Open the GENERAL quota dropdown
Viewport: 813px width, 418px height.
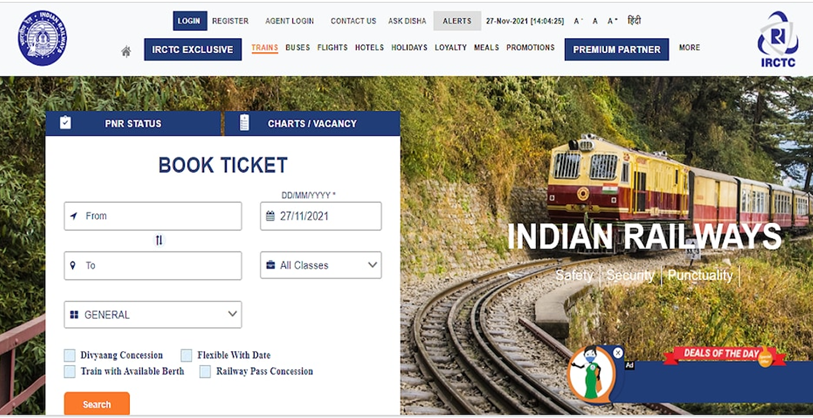point(153,315)
